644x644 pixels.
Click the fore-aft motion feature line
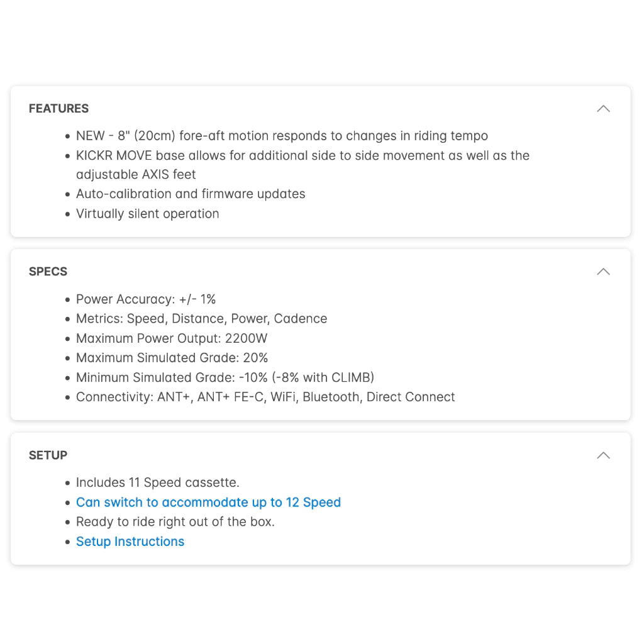click(x=282, y=136)
